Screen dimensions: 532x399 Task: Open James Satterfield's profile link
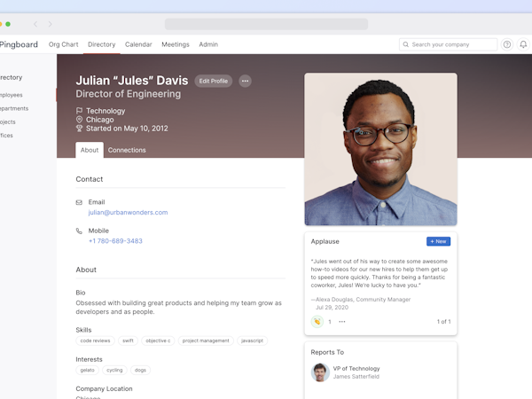click(x=356, y=376)
